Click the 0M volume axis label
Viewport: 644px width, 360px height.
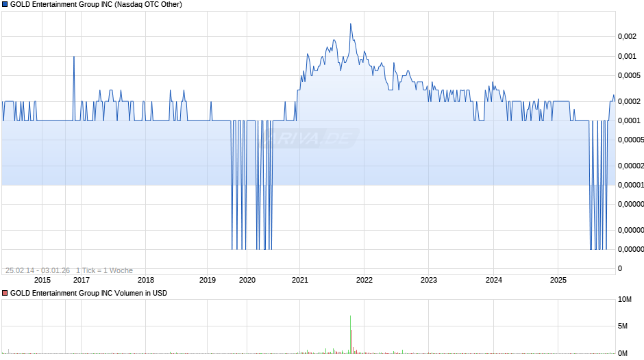pyautogui.click(x=623, y=353)
